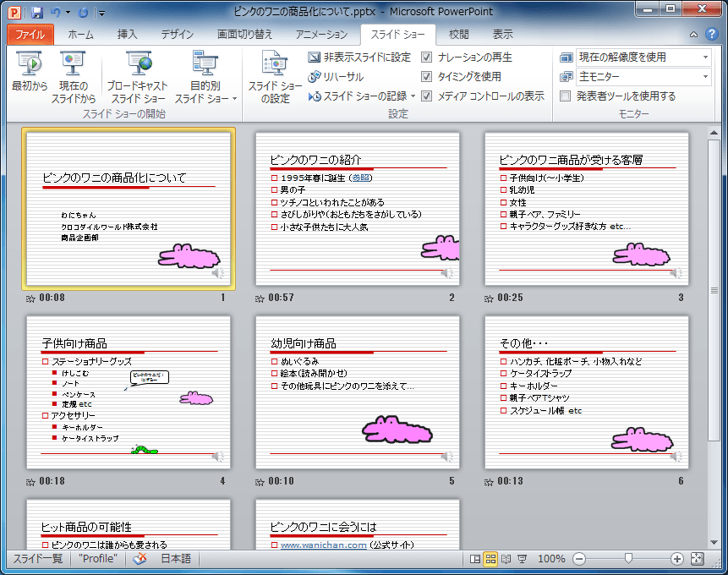
Task: Start slide show from beginning (最初から)
Action: (x=30, y=71)
